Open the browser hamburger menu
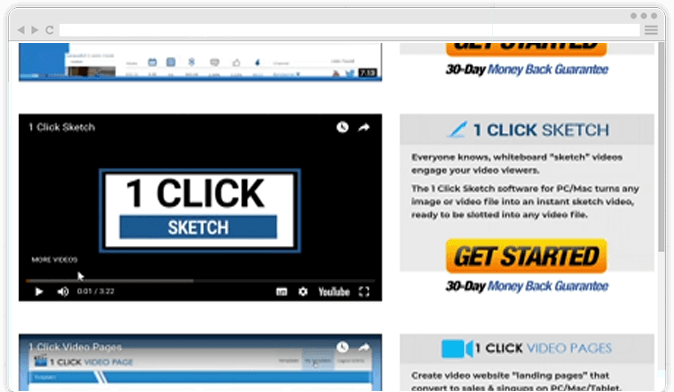Viewport: 674px width, 392px height. coord(651,30)
